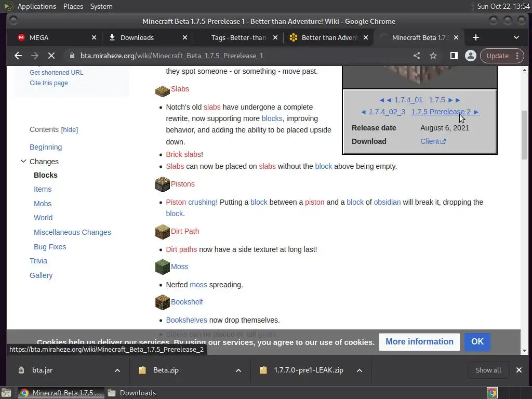Jump to Gallery in Contents
The width and height of the screenshot is (532, 399).
pyautogui.click(x=41, y=275)
